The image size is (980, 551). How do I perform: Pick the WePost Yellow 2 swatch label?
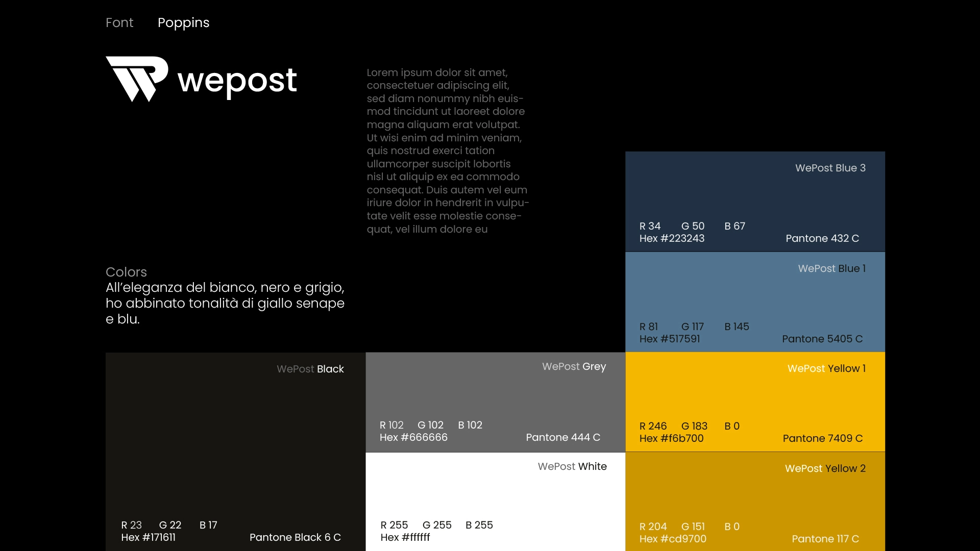tap(825, 468)
